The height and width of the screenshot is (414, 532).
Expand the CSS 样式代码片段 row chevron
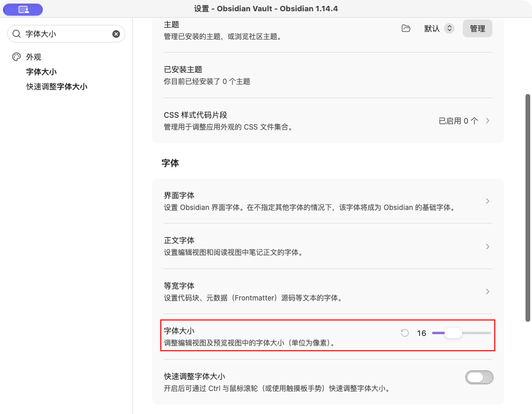(488, 121)
